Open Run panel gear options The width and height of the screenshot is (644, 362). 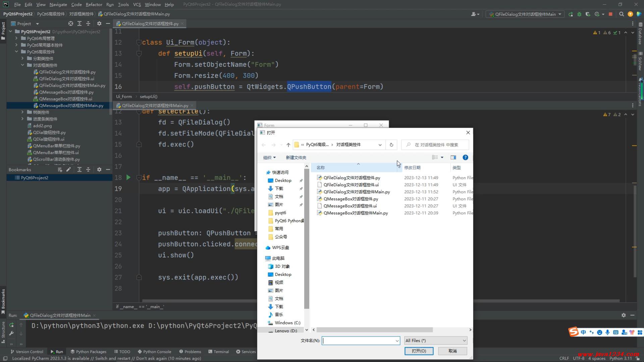[x=624, y=315]
